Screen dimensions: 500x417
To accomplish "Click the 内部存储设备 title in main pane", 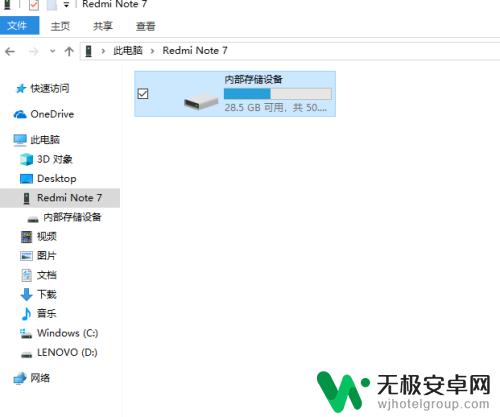I will (253, 79).
